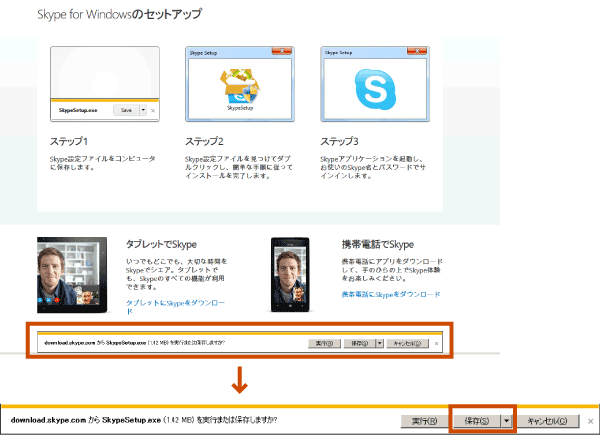600x435 pixels.
Task: Click the ステップ1 heading
Action: (x=69, y=141)
